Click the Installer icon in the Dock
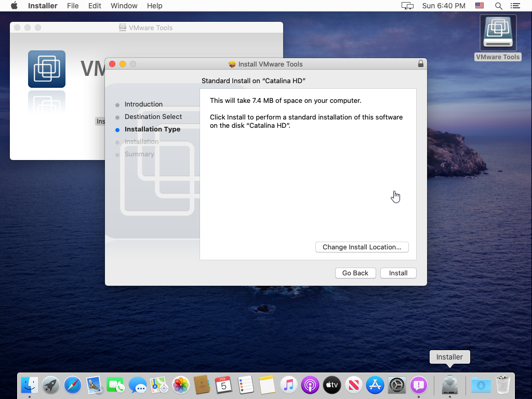Viewport: 532px width, 399px height. tap(449, 385)
